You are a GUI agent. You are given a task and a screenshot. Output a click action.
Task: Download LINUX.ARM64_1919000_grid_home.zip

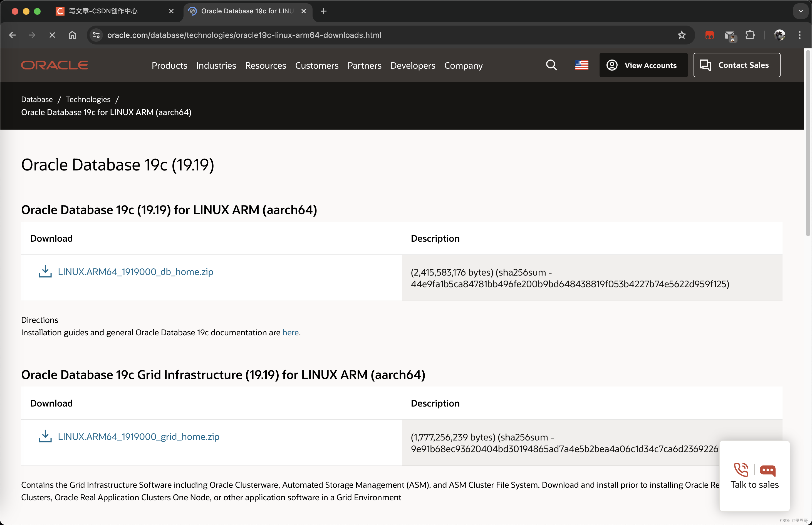(x=138, y=437)
